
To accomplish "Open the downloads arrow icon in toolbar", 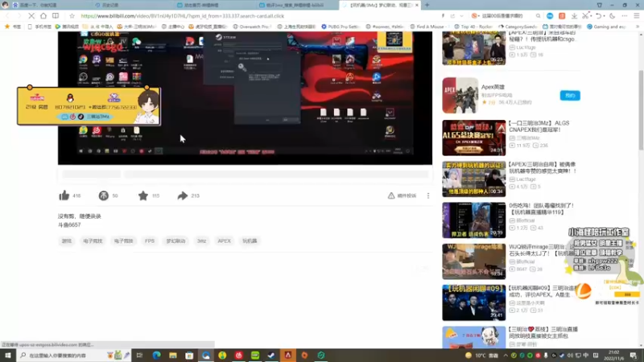I will (x=574, y=16).
